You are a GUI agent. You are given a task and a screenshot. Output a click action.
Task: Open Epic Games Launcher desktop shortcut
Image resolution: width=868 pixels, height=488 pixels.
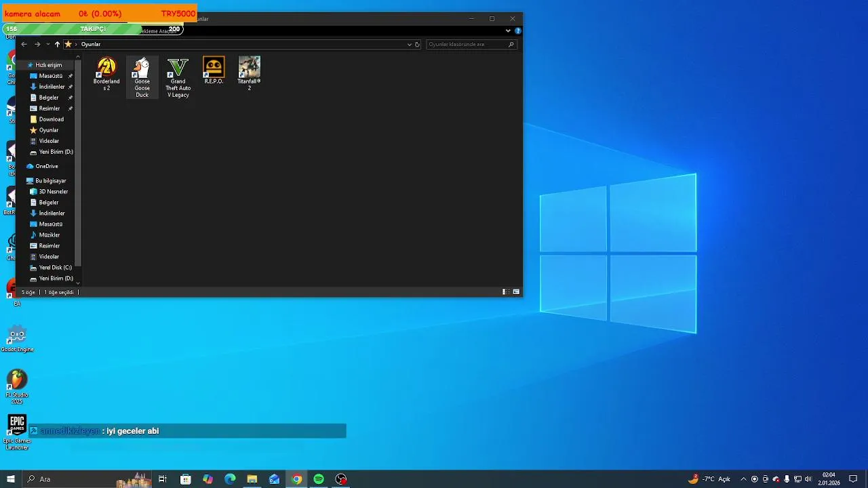click(17, 432)
